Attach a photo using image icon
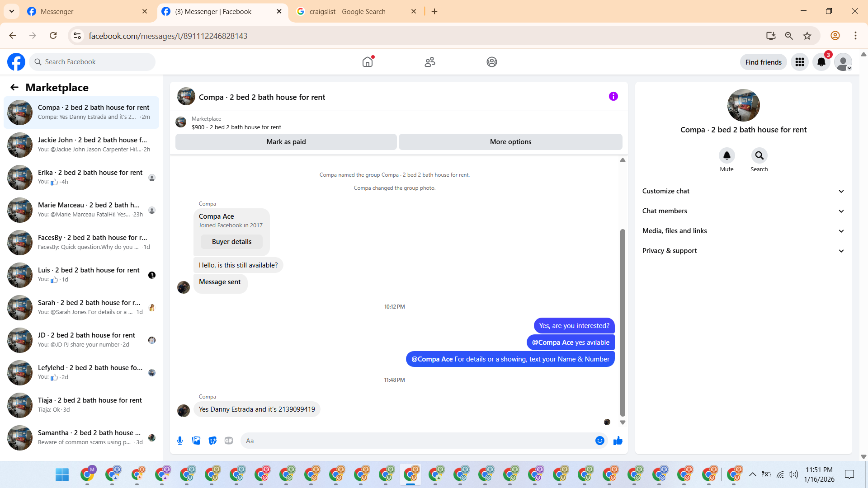 (x=196, y=441)
